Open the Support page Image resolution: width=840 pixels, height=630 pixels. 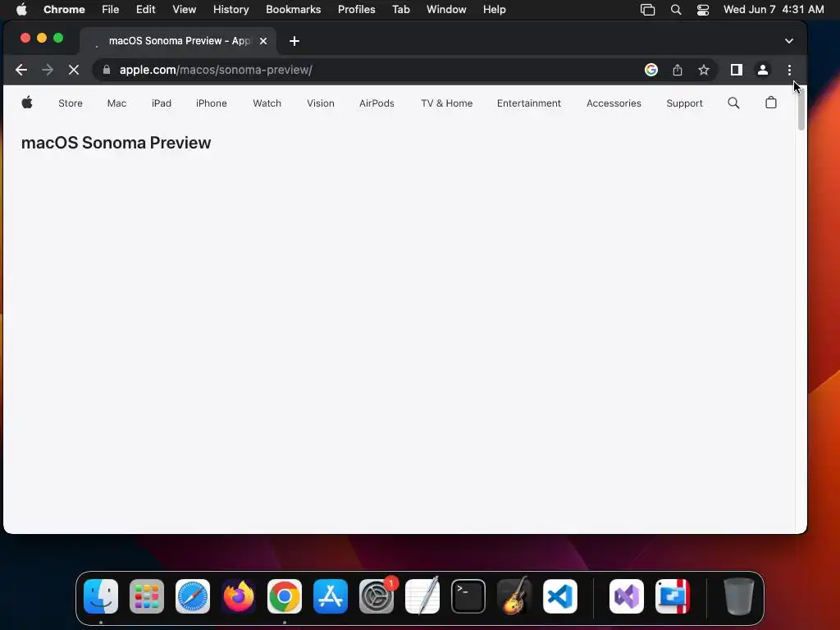[x=684, y=103]
